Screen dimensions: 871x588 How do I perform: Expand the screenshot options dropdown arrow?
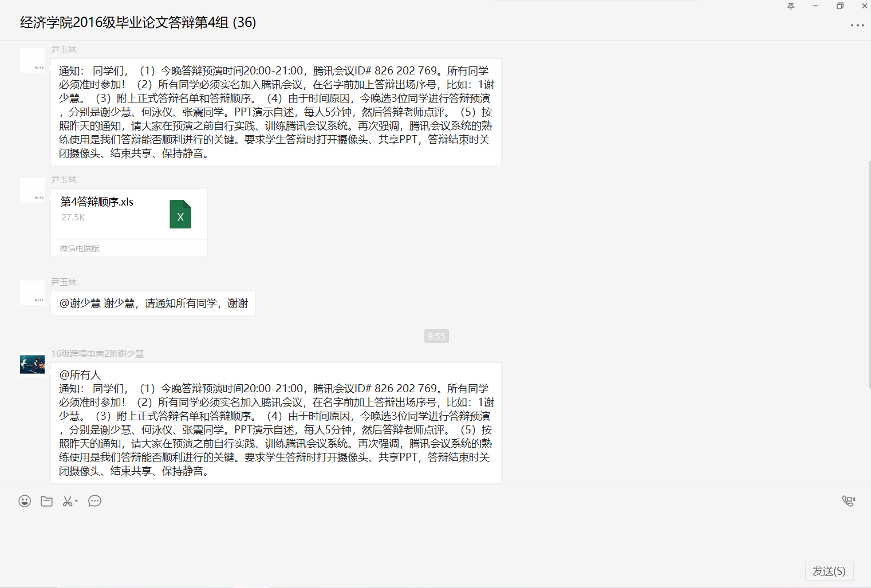(x=76, y=502)
